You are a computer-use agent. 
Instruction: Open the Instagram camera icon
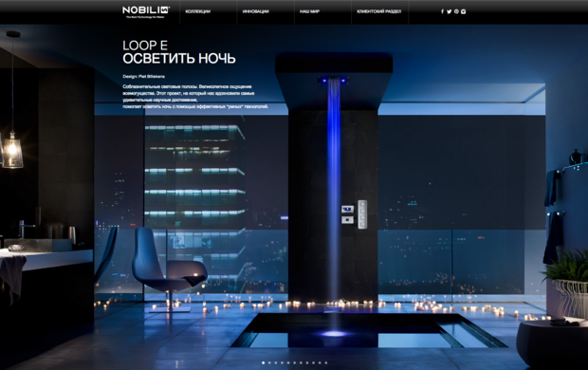464,11
